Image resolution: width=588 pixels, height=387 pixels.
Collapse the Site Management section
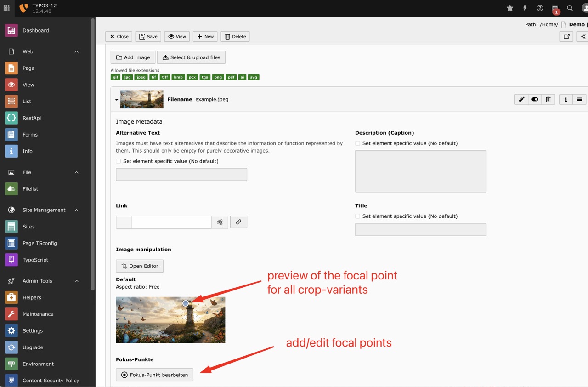pos(77,210)
